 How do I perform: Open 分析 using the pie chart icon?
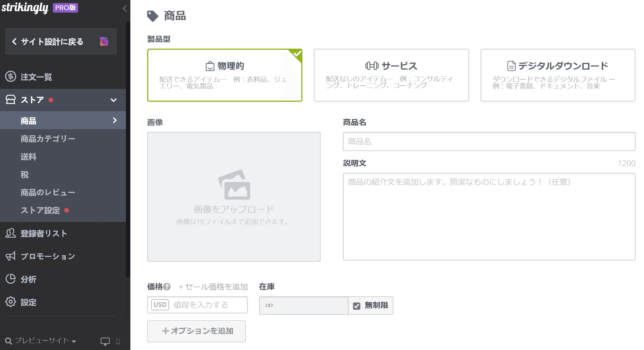pos(10,279)
